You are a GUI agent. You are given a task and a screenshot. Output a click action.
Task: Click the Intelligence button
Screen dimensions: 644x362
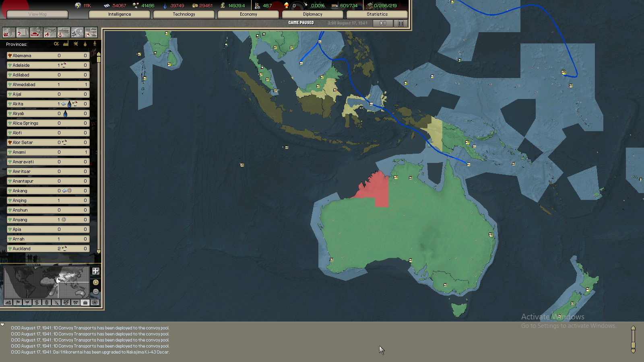tap(120, 14)
